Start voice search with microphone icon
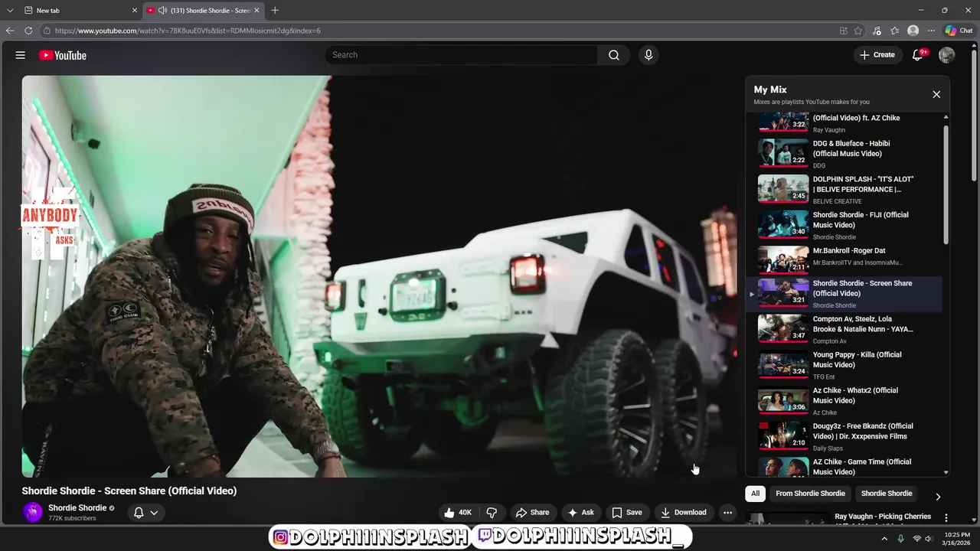Viewport: 980px width, 551px height. pos(648,55)
